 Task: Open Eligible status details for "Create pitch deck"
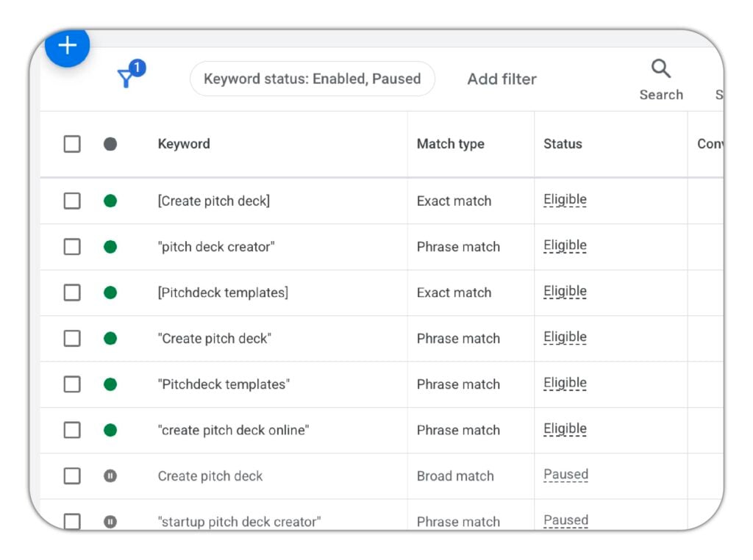(x=565, y=337)
